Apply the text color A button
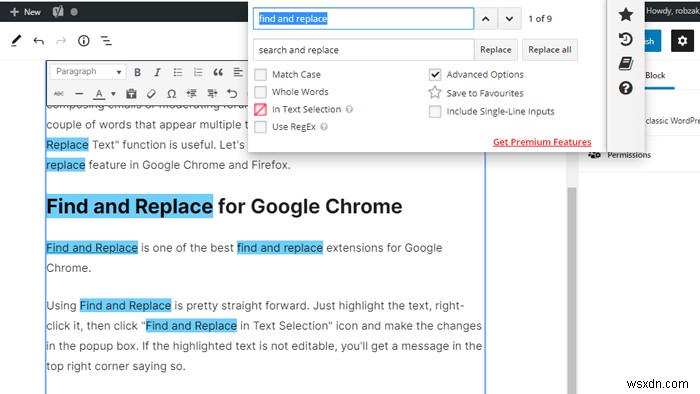The width and height of the screenshot is (700, 394). [x=99, y=94]
